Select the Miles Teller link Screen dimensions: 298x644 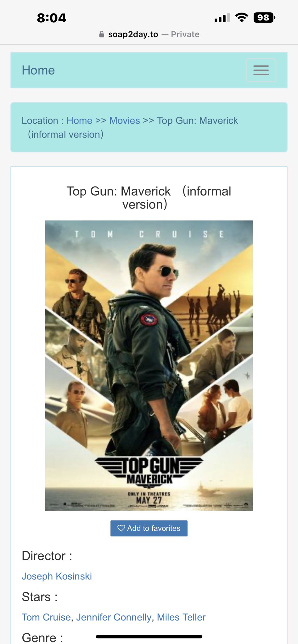coord(181,617)
